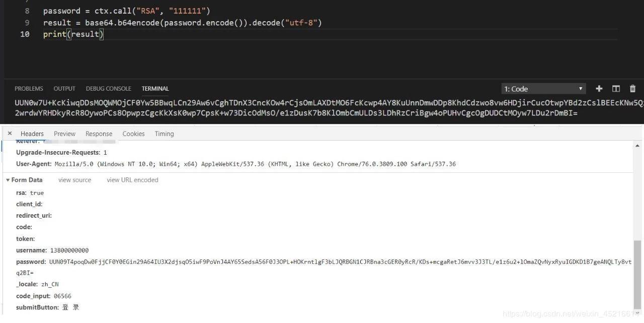This screenshot has width=644, height=323.
Task: Switch to the Timing tab
Action: tap(164, 134)
